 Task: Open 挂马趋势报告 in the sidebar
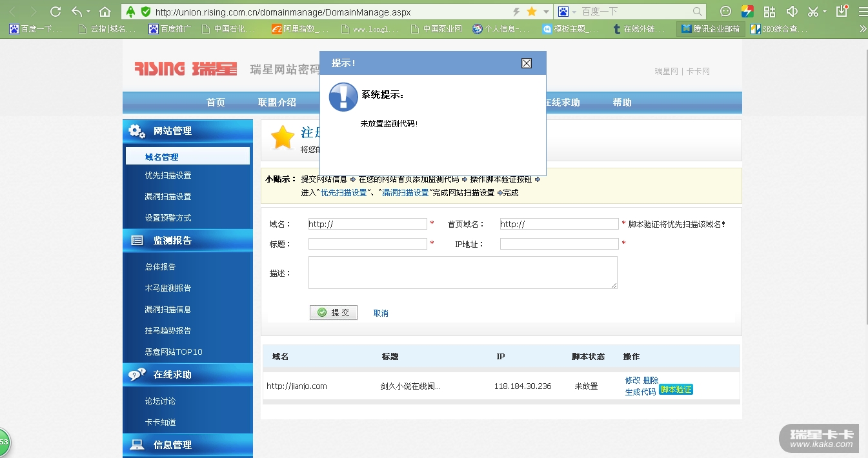[168, 331]
